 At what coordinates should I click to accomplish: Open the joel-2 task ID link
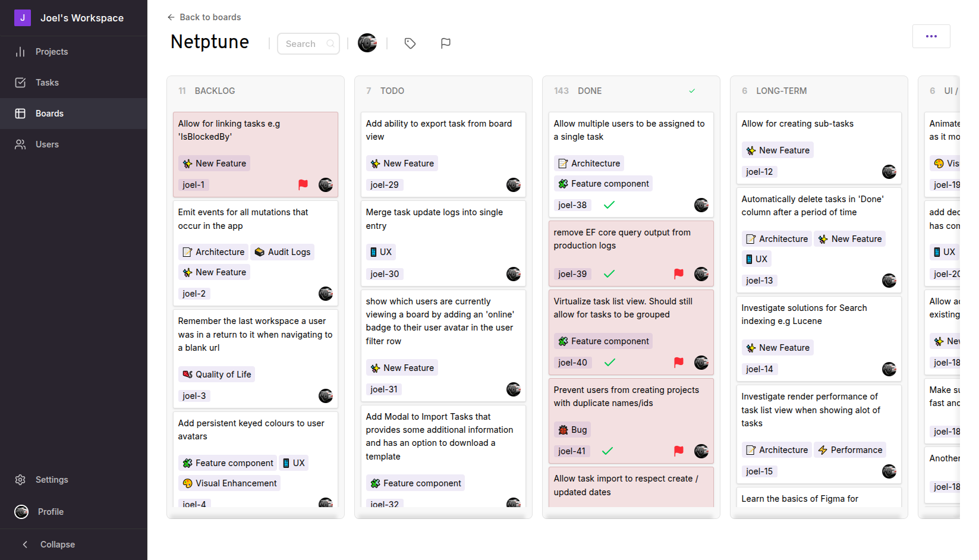click(194, 294)
